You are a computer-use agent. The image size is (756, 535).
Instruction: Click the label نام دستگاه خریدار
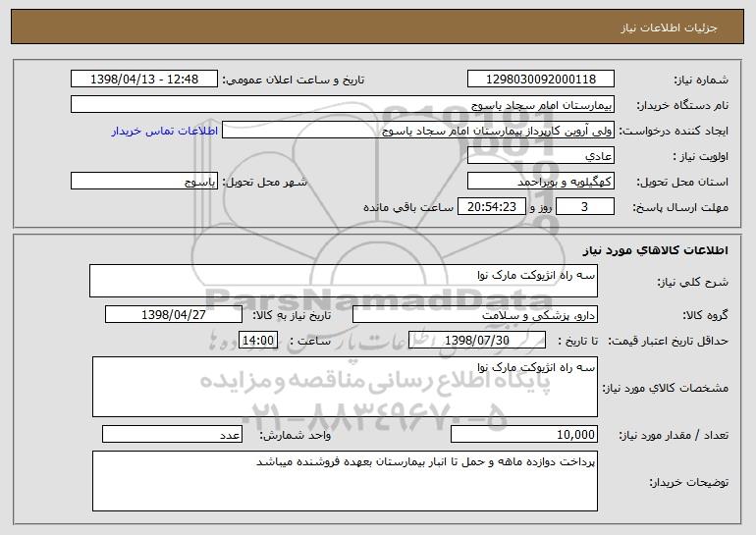pyautogui.click(x=682, y=106)
